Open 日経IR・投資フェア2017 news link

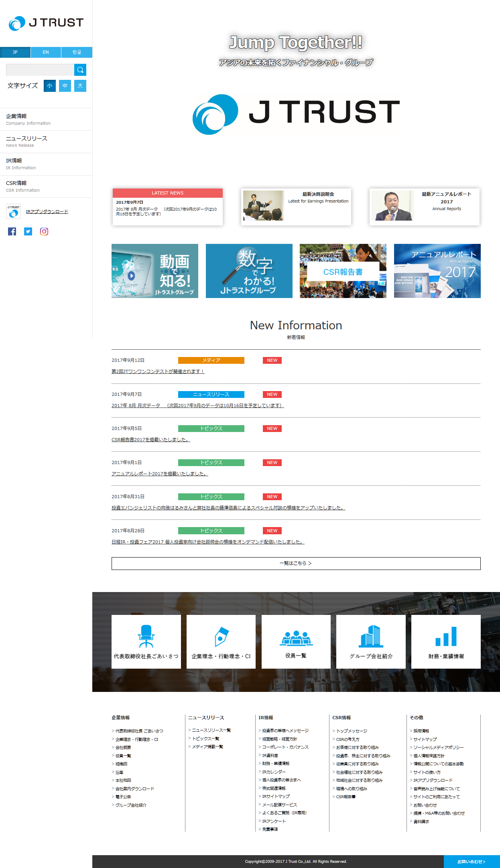pyautogui.click(x=208, y=542)
